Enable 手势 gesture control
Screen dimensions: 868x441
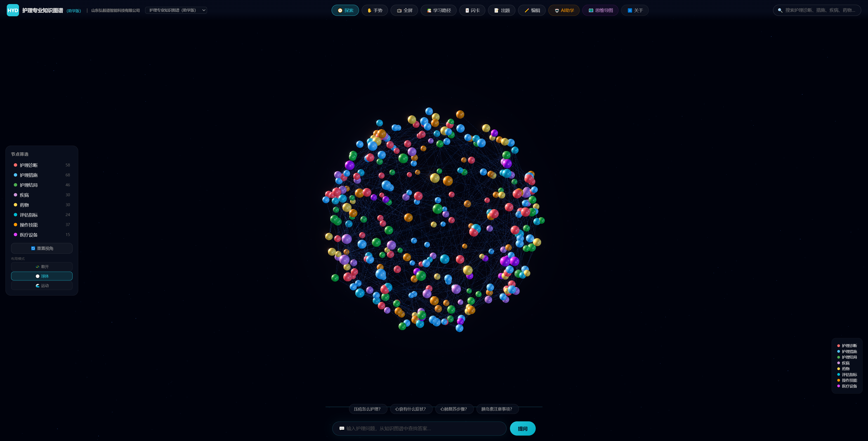375,10
